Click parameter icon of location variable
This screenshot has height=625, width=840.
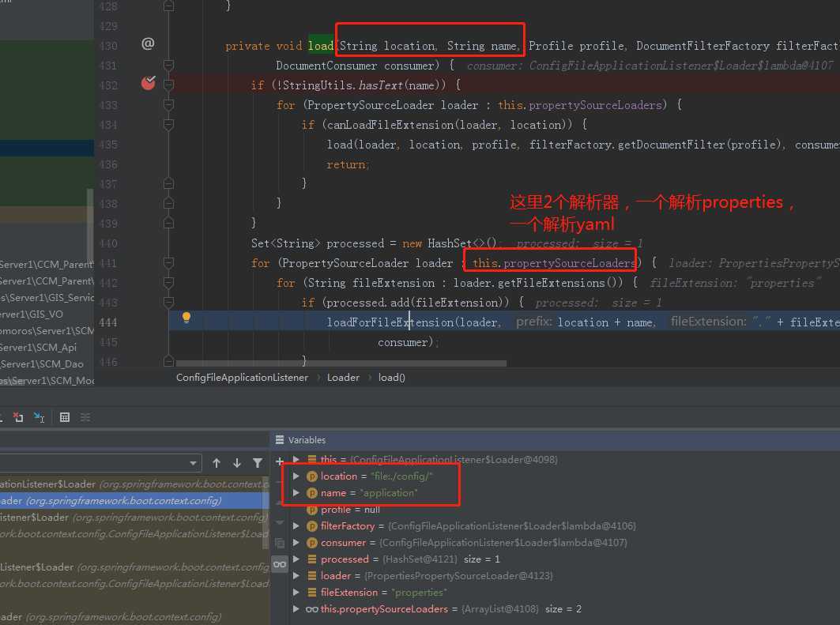click(x=312, y=476)
